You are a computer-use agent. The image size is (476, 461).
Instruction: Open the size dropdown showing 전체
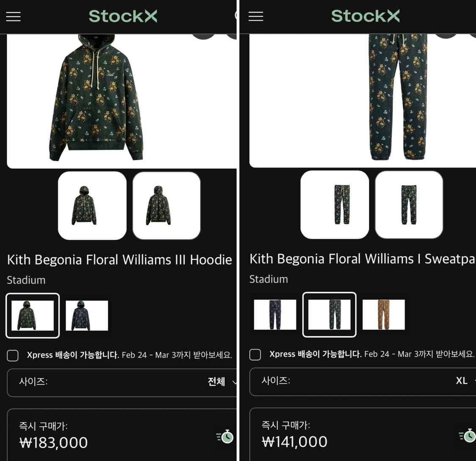click(x=122, y=382)
